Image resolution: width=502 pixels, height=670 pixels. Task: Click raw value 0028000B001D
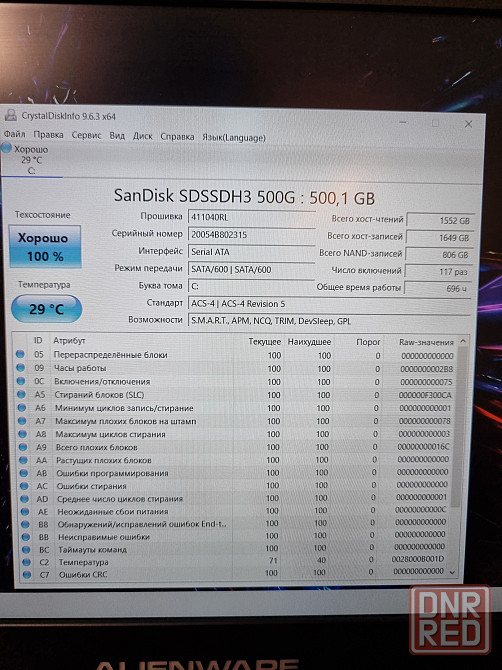(418, 559)
